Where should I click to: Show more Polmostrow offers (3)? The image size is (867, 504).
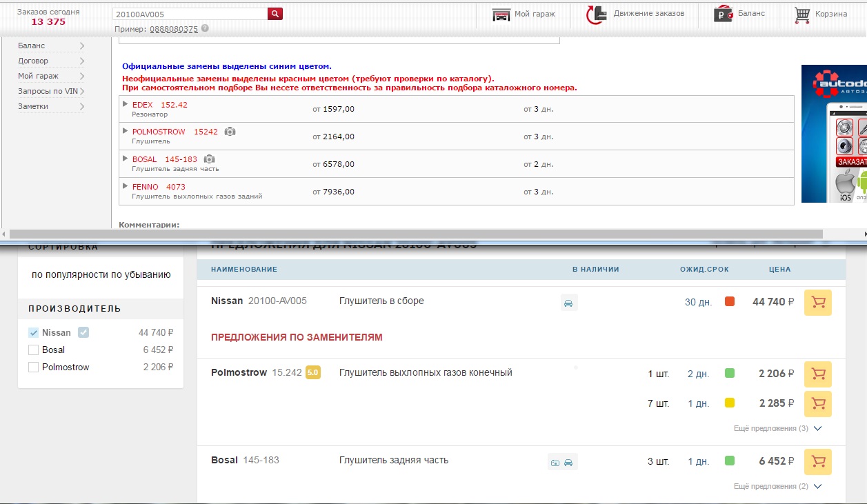(777, 428)
